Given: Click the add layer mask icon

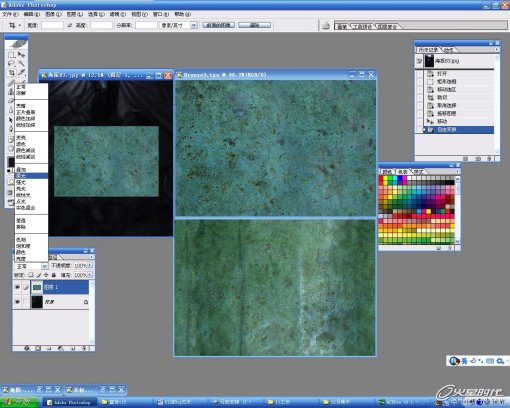Looking at the screenshot, I should coord(38,348).
